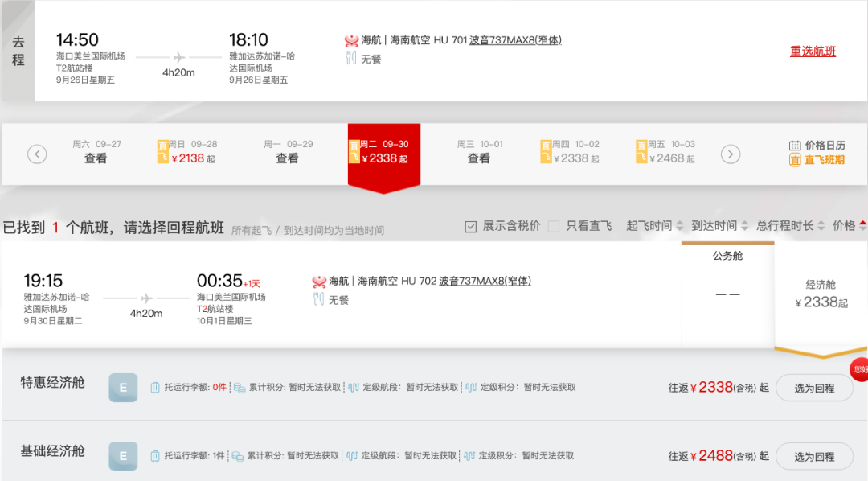Viewport: 868px width, 481px height.
Task: Open the 价格日历 calendar icon
Action: [795, 144]
